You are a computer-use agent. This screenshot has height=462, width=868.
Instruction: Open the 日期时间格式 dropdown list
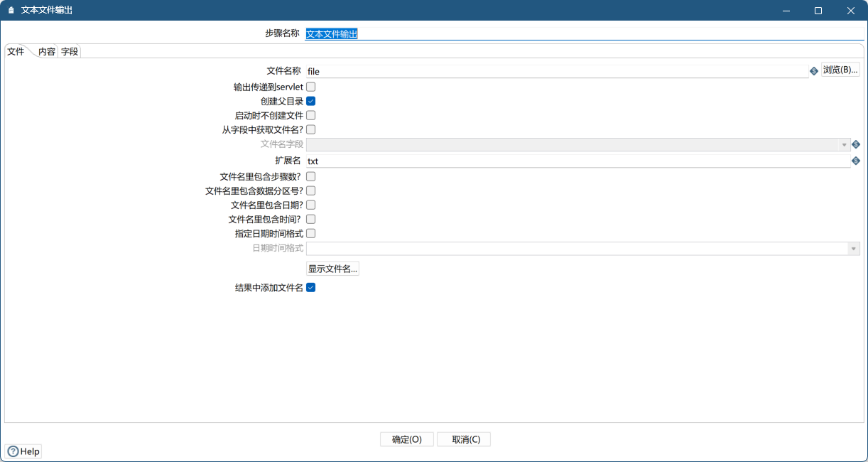tap(852, 249)
